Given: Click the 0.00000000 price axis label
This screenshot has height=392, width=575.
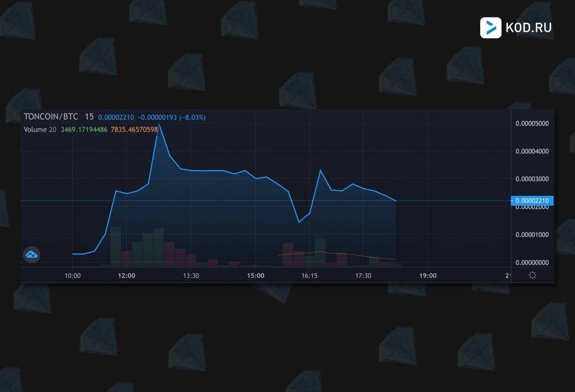Looking at the screenshot, I should click(x=532, y=262).
